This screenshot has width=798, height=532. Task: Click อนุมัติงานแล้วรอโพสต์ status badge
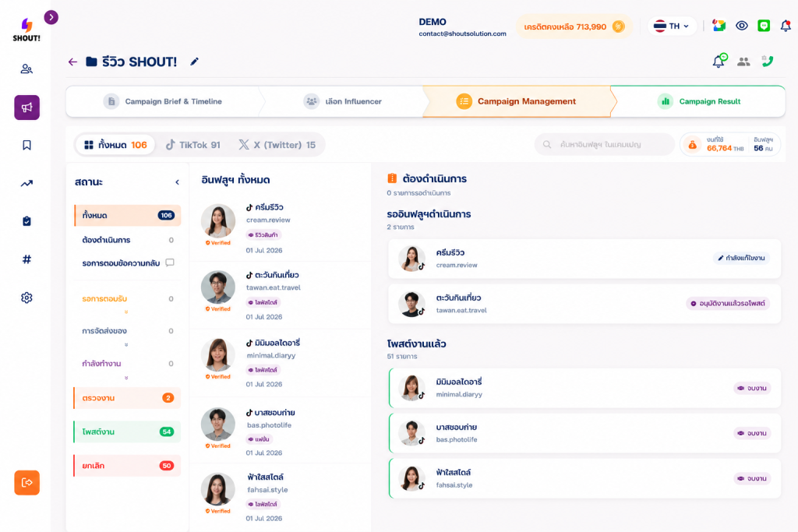pos(728,304)
